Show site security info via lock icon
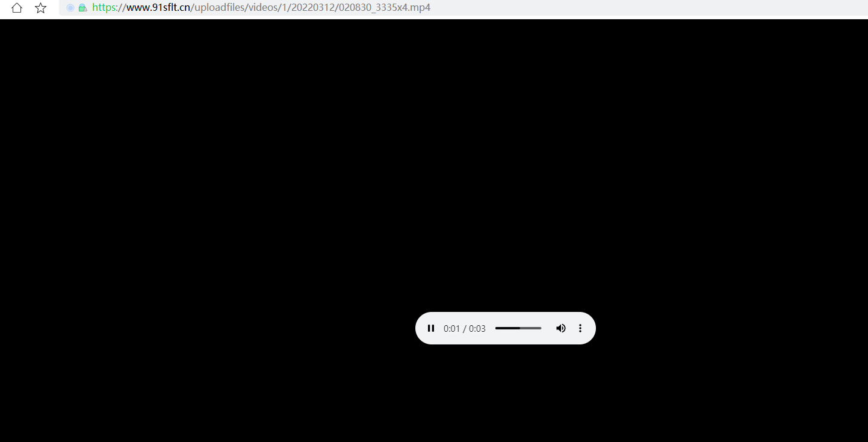The height and width of the screenshot is (442, 868). (x=82, y=8)
